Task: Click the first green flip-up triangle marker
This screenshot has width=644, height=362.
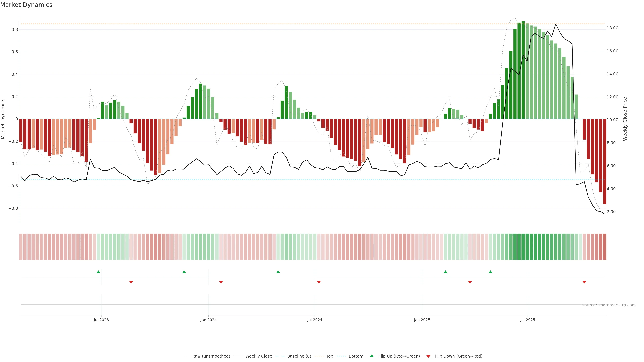Action: coord(98,272)
